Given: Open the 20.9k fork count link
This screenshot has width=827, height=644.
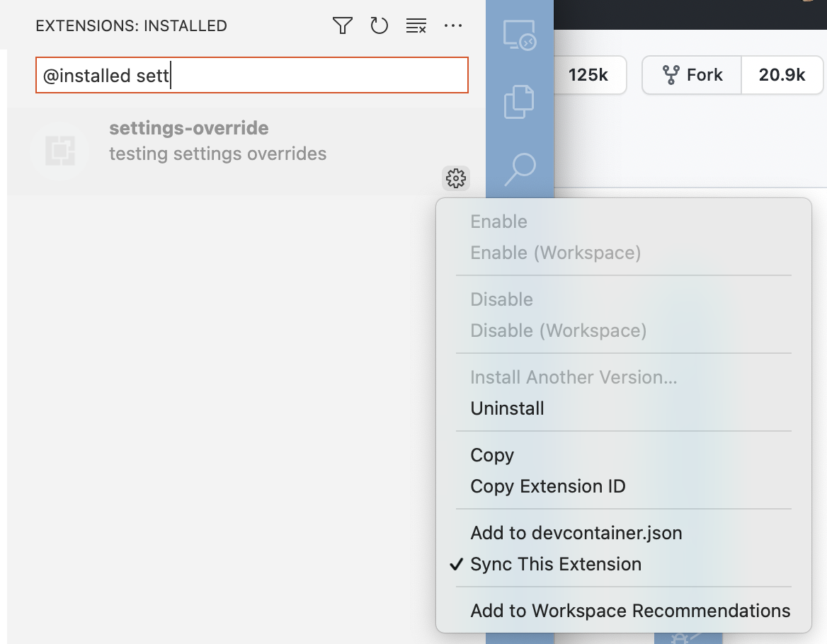Looking at the screenshot, I should coord(782,74).
